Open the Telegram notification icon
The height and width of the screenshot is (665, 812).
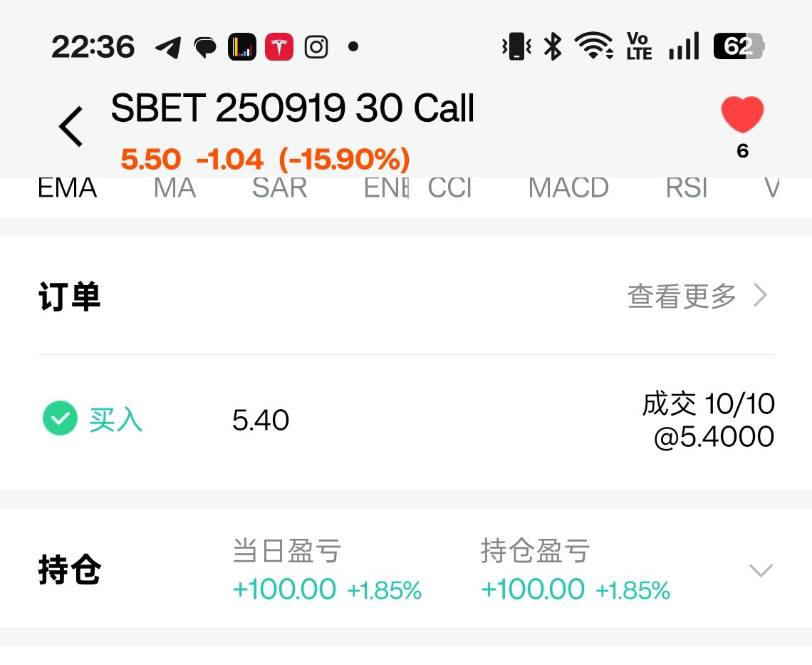click(168, 47)
